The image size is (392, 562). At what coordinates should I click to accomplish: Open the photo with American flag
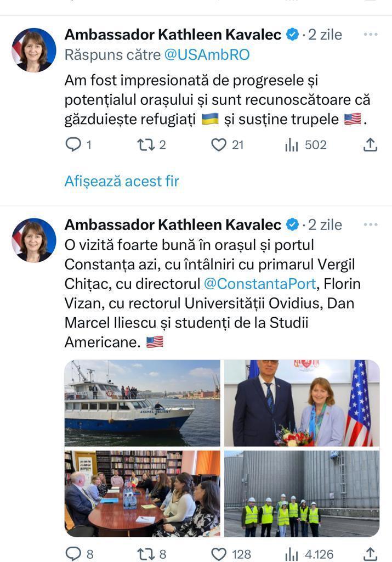(302, 403)
